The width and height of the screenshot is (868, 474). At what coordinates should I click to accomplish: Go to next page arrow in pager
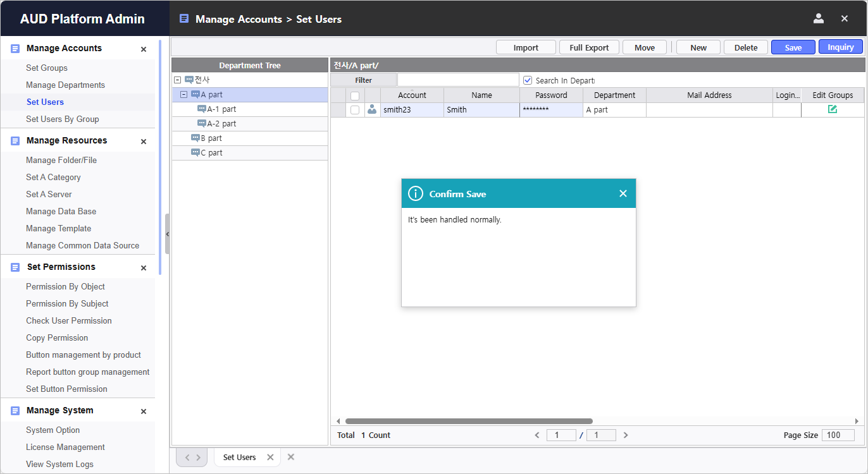626,435
